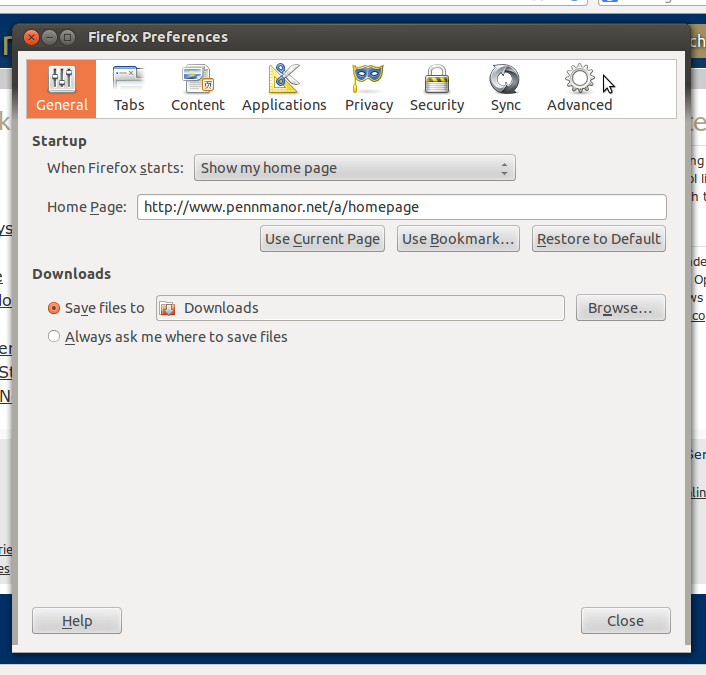706x675 pixels.
Task: Open the Applications preferences pane
Action: [x=284, y=89]
